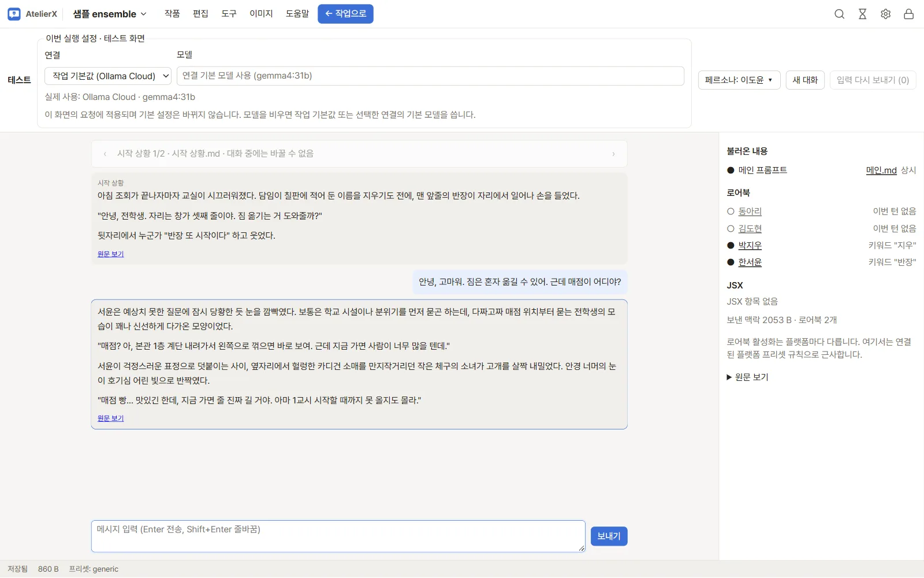
Task: Open the 한서윤 lorebook link
Action: 750,262
